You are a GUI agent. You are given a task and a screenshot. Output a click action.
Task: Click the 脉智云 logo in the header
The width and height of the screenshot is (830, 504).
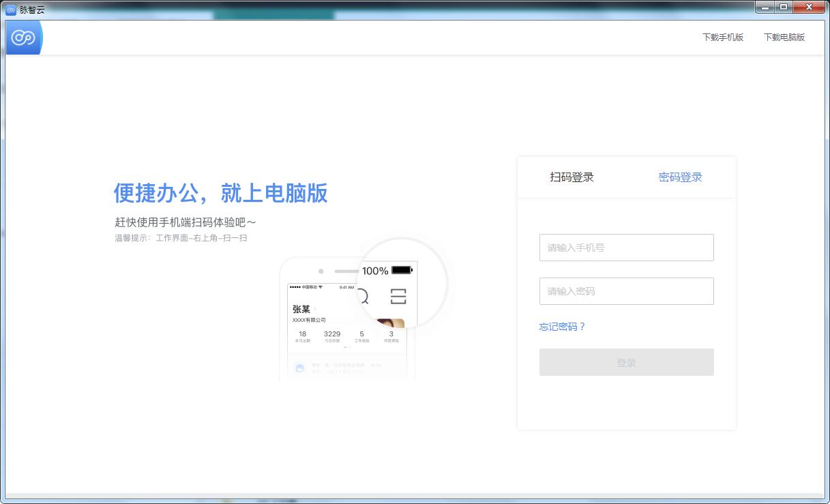coord(23,38)
